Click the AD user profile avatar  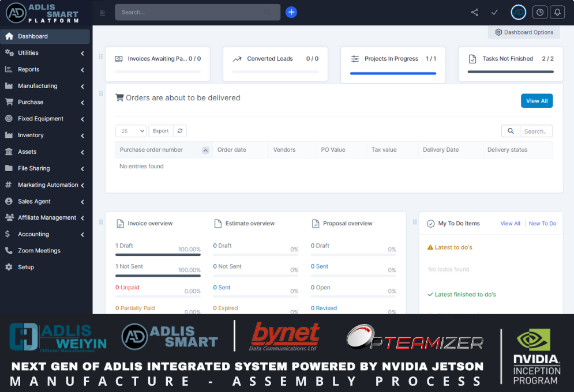pos(519,12)
